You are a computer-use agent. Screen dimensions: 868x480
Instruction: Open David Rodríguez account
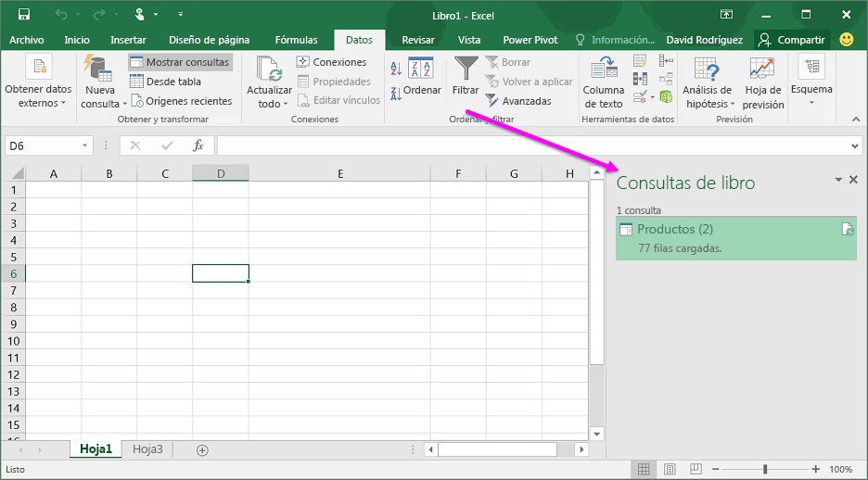[705, 40]
